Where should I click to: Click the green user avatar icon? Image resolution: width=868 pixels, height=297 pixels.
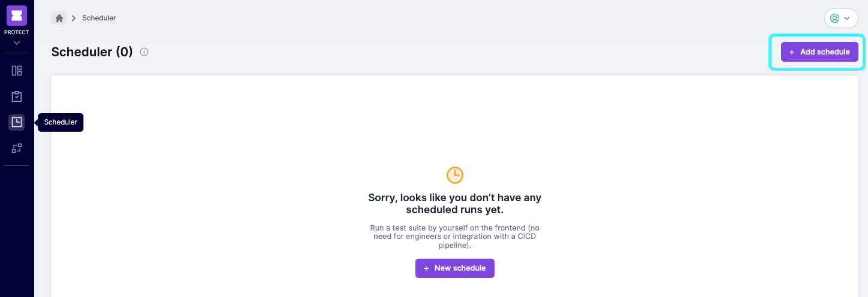tap(834, 19)
